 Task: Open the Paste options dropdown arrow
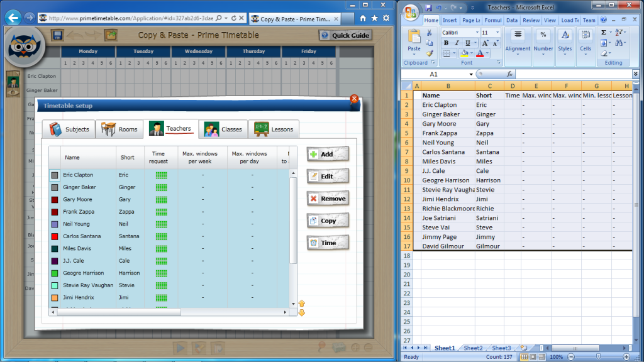(x=414, y=54)
